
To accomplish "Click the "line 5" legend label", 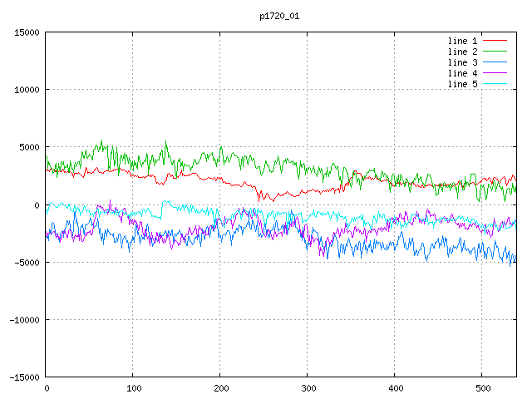I will [463, 83].
